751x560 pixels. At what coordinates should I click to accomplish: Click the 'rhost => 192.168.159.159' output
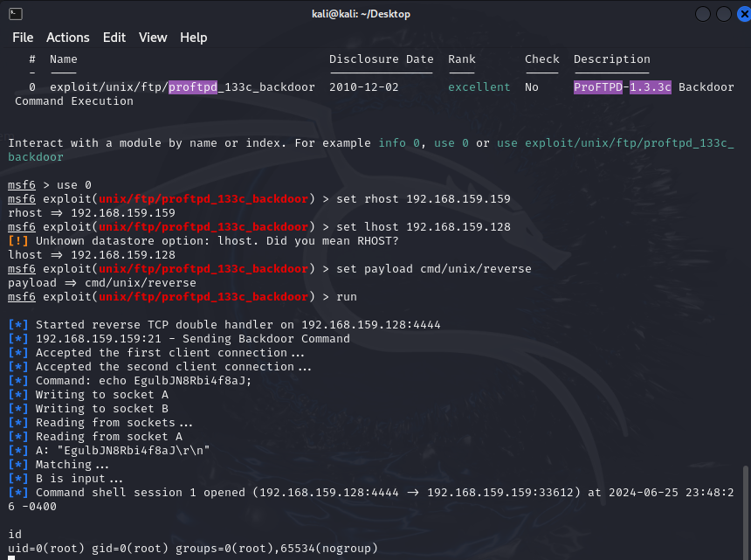click(92, 212)
